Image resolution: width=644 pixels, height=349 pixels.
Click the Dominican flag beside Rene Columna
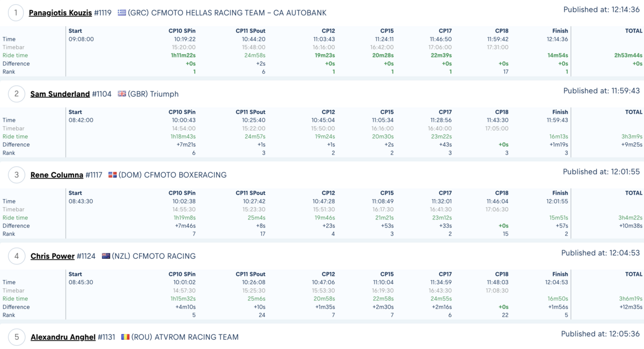[113, 174]
